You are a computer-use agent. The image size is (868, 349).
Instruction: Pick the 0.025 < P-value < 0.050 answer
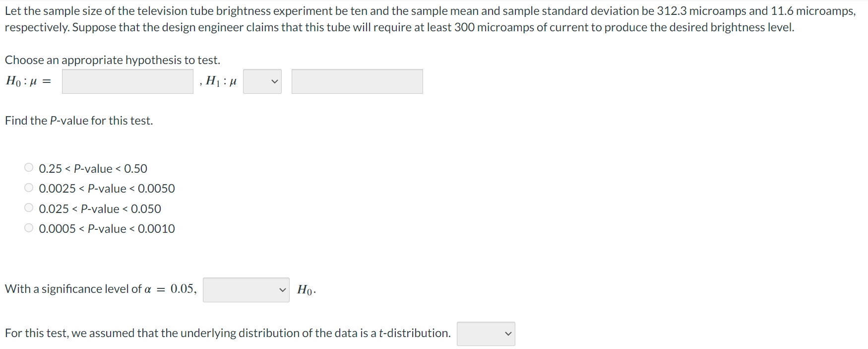29,208
